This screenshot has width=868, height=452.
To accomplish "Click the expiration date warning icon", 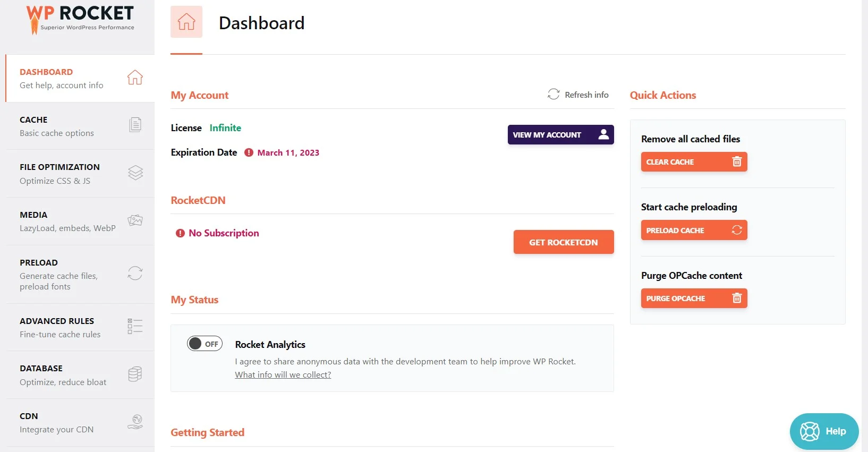I will pos(249,152).
